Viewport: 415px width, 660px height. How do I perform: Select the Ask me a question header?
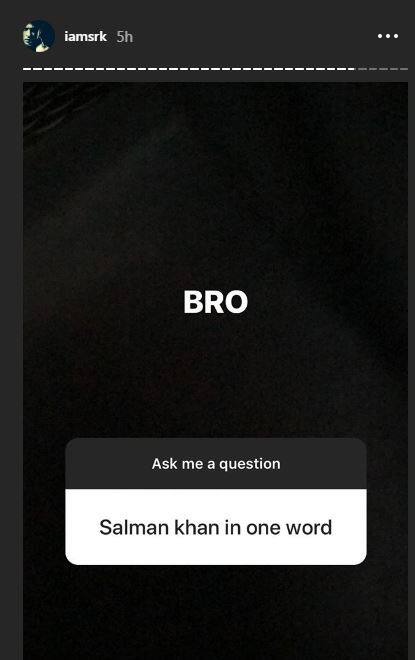[216, 463]
